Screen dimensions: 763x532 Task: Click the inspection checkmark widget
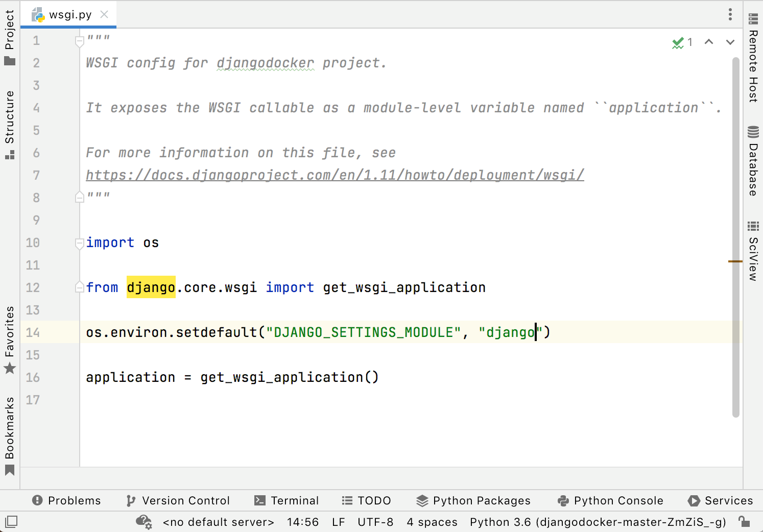[x=682, y=42]
